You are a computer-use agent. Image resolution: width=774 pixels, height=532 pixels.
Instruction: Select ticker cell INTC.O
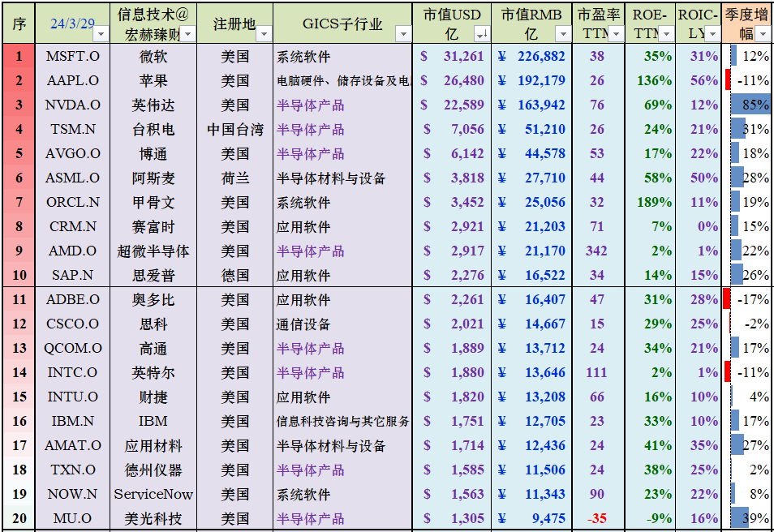pyautogui.click(x=72, y=372)
